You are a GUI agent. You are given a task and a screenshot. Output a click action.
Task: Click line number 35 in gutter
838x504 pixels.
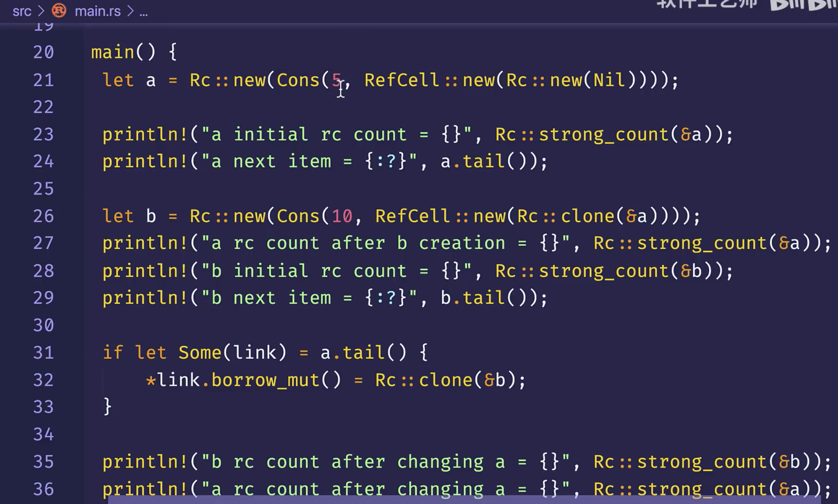click(x=43, y=461)
